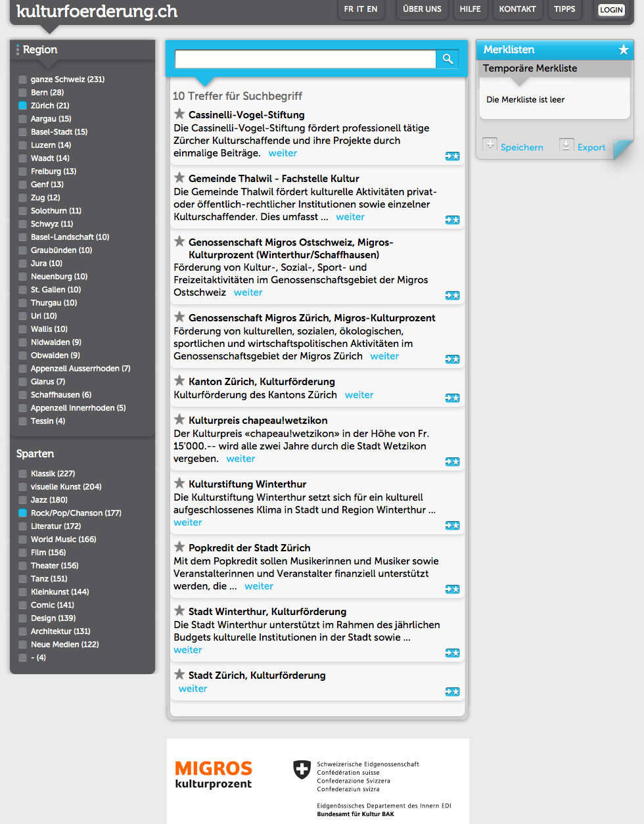Click the star beside Stadt Zürich, Kulturförderung
644x824 pixels.
click(x=179, y=674)
